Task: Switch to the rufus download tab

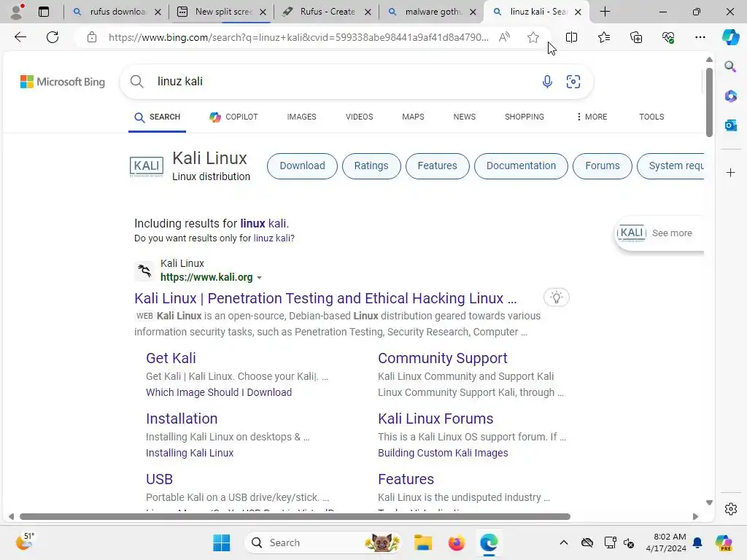Action: pos(117,12)
